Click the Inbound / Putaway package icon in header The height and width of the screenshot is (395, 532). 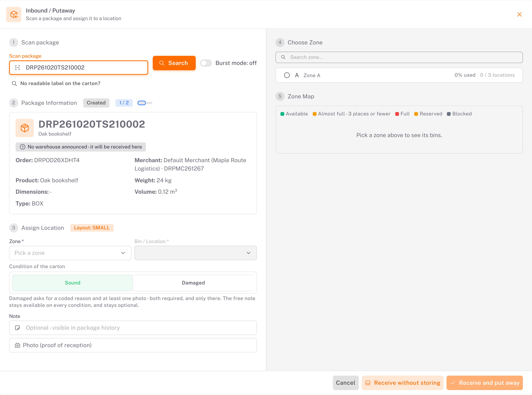pos(14,14)
